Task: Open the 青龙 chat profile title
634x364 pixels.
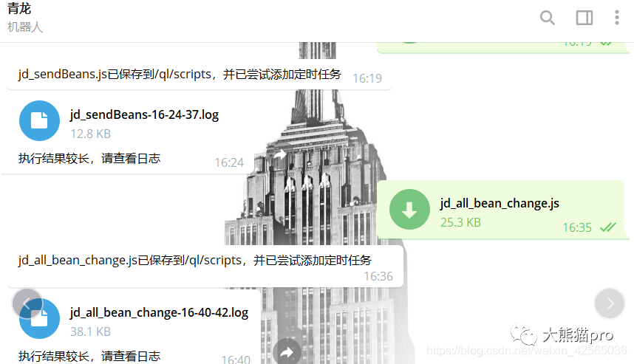Action: [x=19, y=8]
